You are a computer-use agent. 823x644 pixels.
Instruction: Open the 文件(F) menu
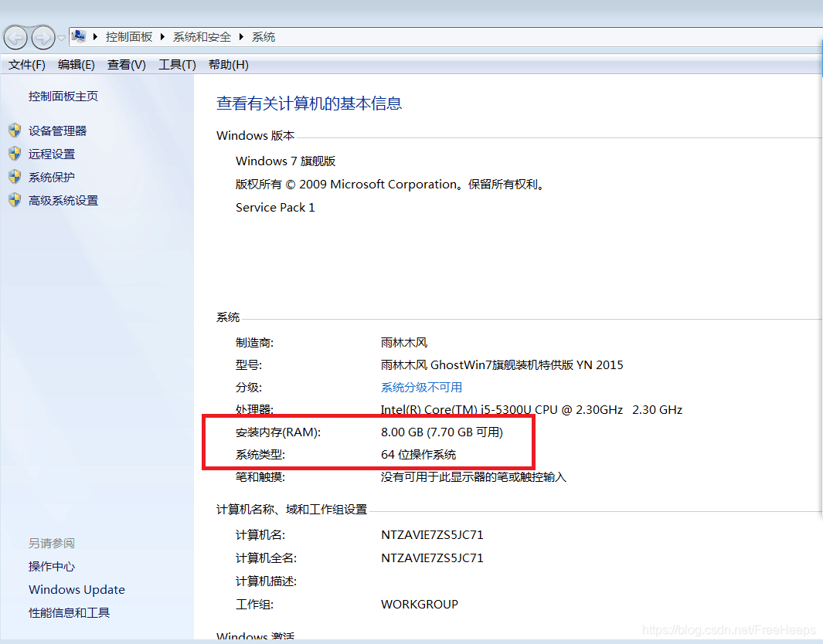[27, 65]
